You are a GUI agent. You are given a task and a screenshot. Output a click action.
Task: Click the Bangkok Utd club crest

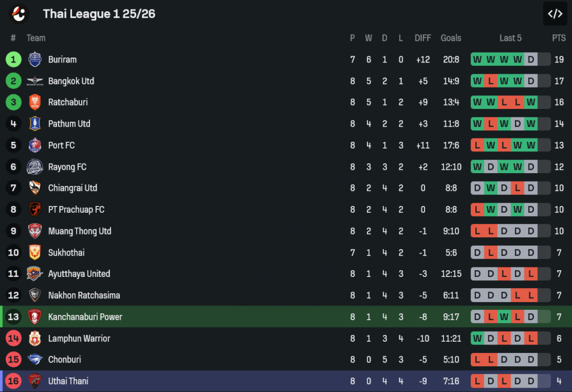coord(35,81)
